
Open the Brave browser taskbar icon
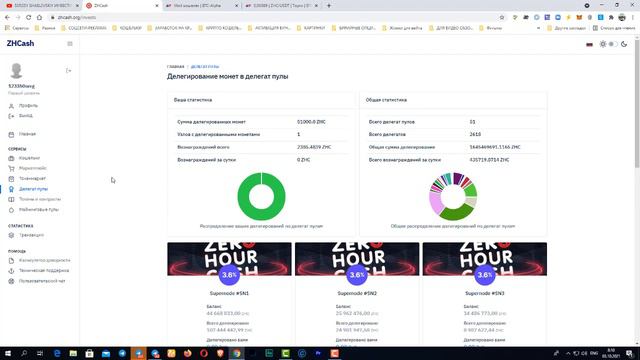coord(220,353)
